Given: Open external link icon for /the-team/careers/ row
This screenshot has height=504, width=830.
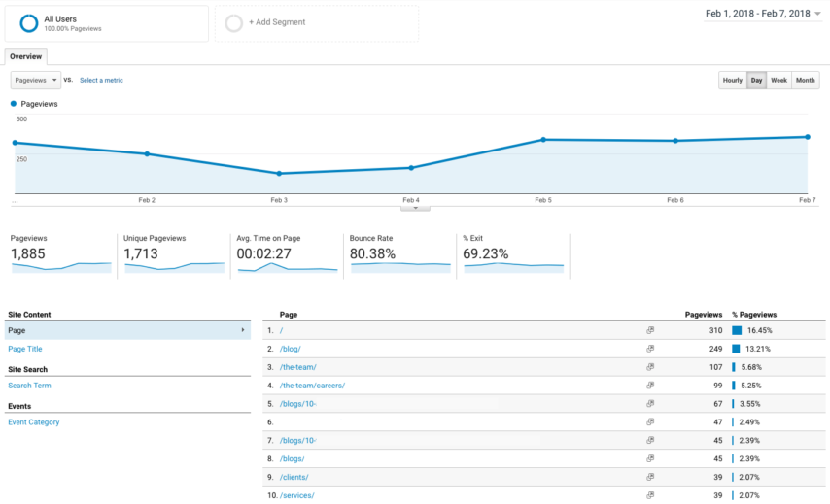Looking at the screenshot, I should [650, 386].
